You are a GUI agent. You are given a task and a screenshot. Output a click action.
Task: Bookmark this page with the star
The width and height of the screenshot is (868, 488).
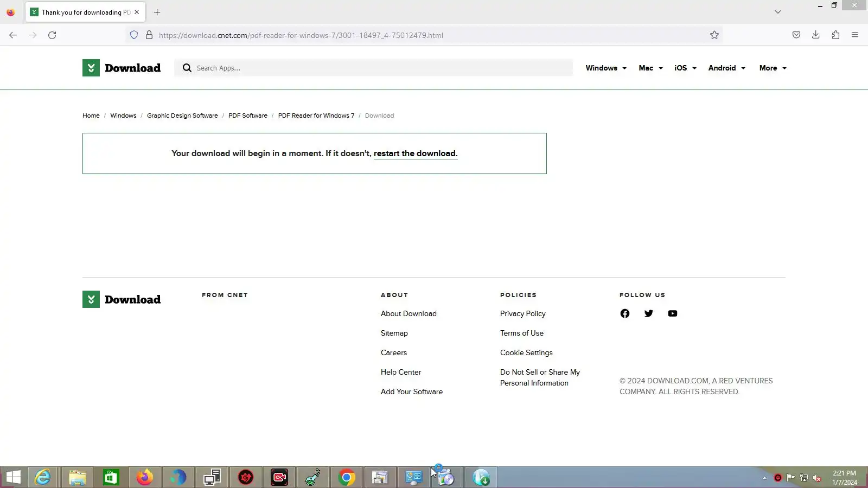pyautogui.click(x=714, y=35)
